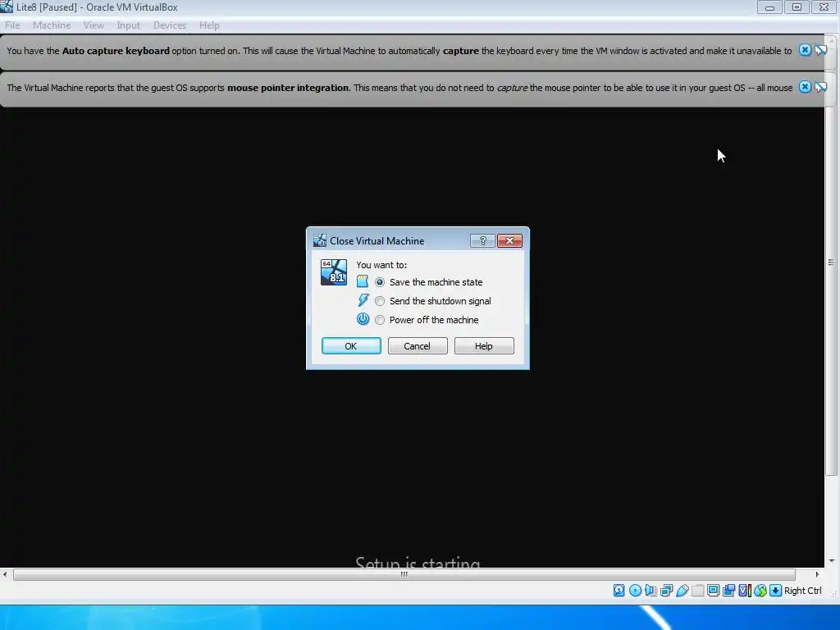Open the File menu
The height and width of the screenshot is (630, 840).
12,25
